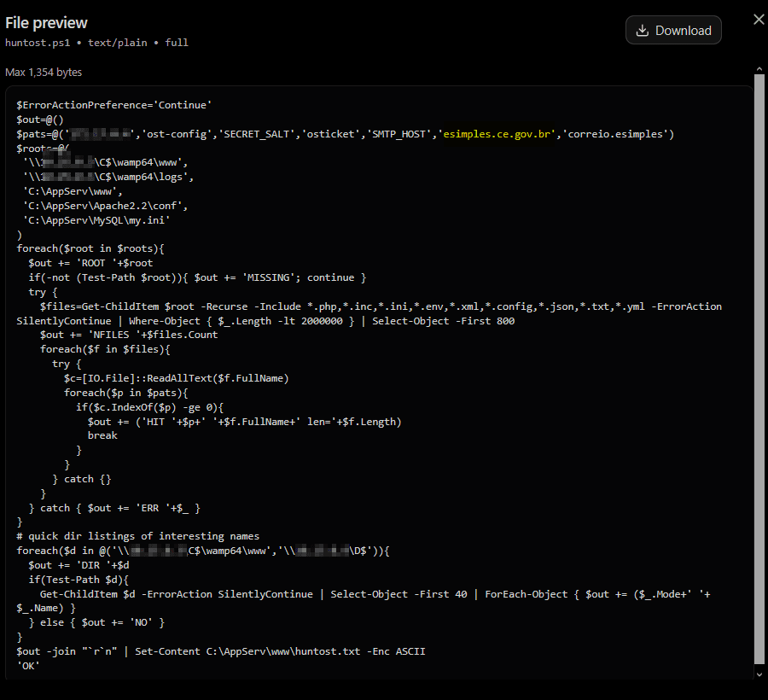Click the full mode label

tap(177, 43)
